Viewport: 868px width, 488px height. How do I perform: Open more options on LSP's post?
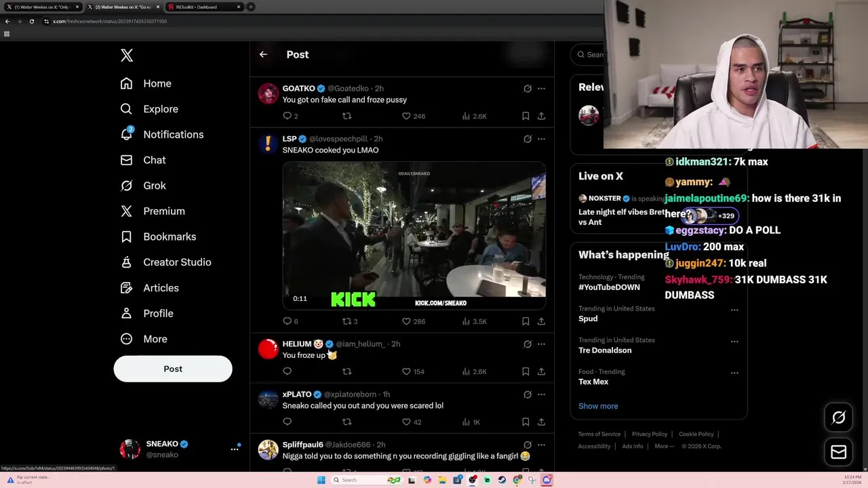tap(541, 139)
